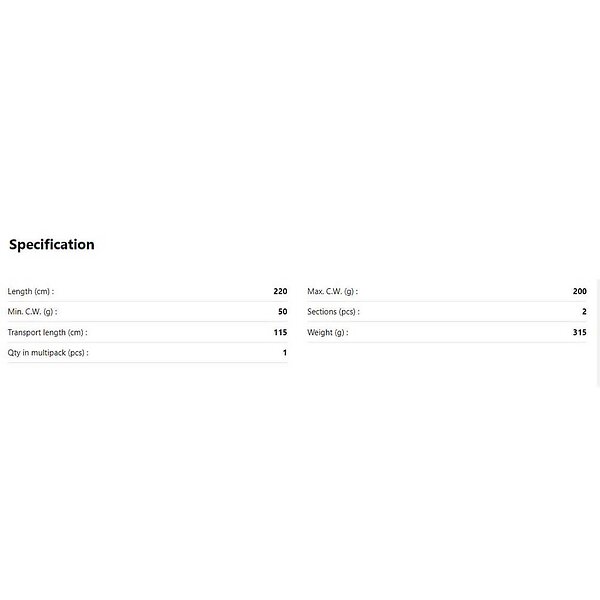
Task: Click the Transport length (cm) label
Action: tap(47, 332)
